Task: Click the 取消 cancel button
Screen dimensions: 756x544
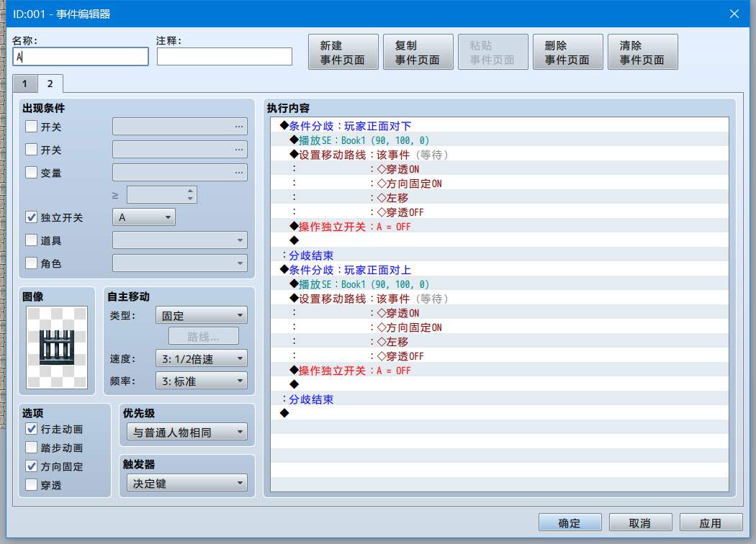Action: (640, 523)
